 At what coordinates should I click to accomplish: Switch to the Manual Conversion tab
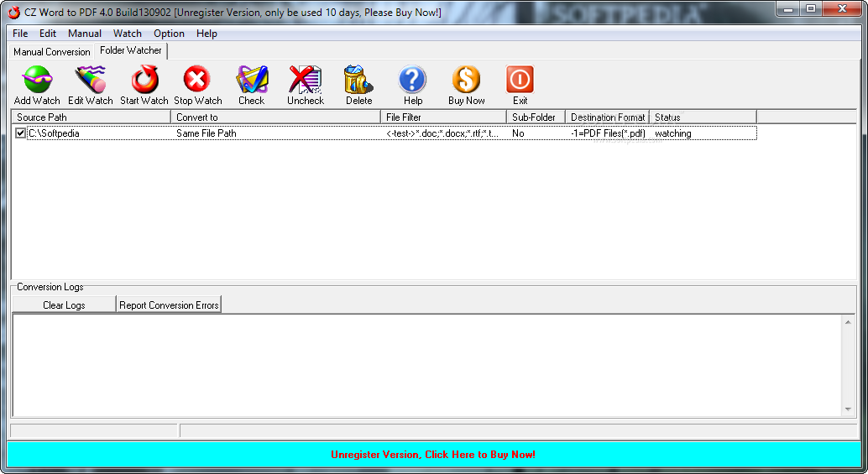point(52,52)
